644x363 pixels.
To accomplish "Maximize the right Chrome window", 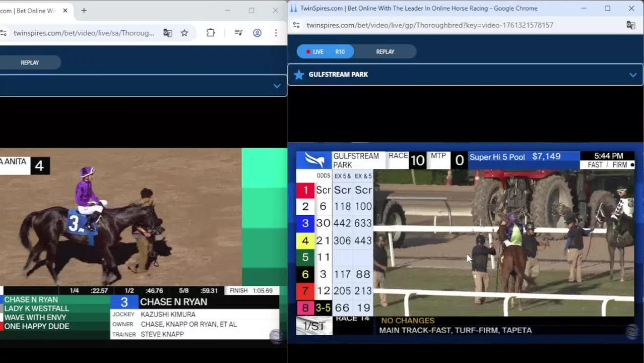I will pyautogui.click(x=607, y=9).
